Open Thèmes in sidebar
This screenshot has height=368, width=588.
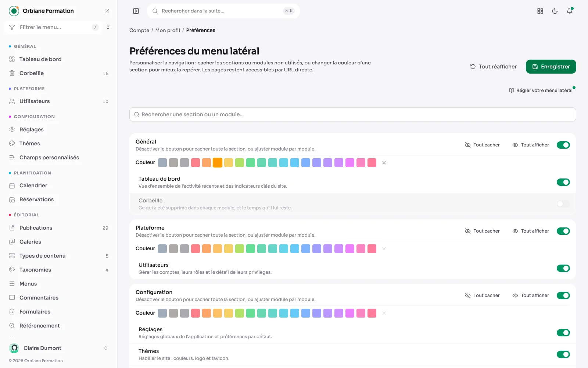click(x=59, y=144)
